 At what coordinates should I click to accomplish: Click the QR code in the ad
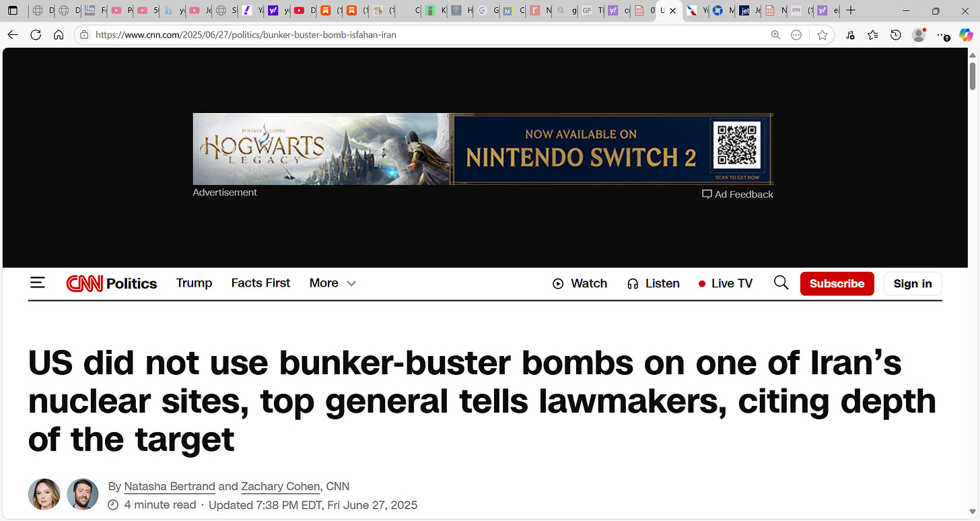click(738, 145)
